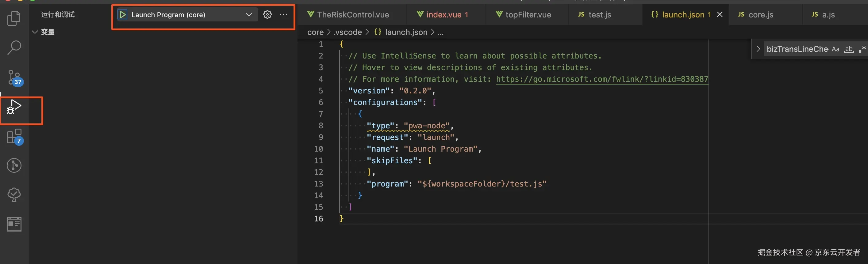Toggle Match Whole Word in find widget
Screen dimensions: 868x264
pyautogui.click(x=849, y=49)
